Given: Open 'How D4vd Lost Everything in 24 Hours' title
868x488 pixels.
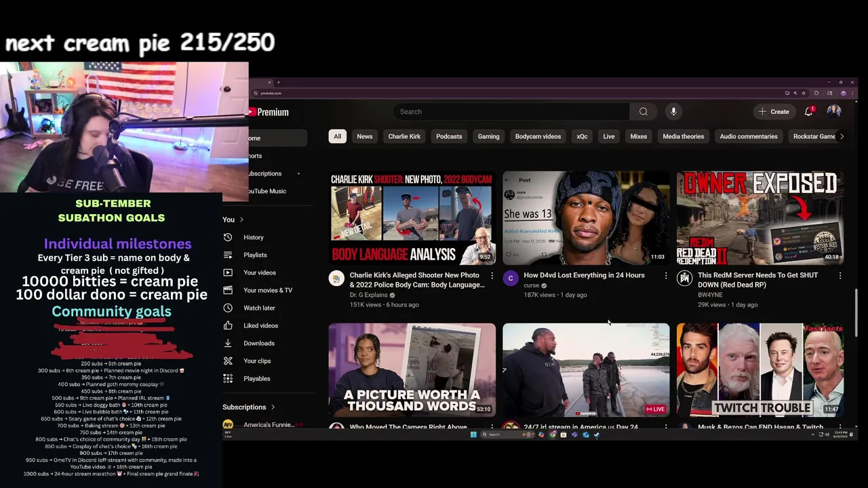Looking at the screenshot, I should pos(584,275).
